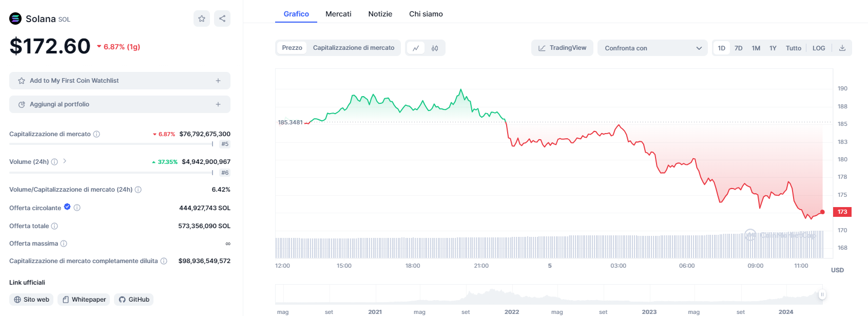This screenshot has height=316, width=868.
Task: Open the Whitepaper link
Action: [x=84, y=300]
